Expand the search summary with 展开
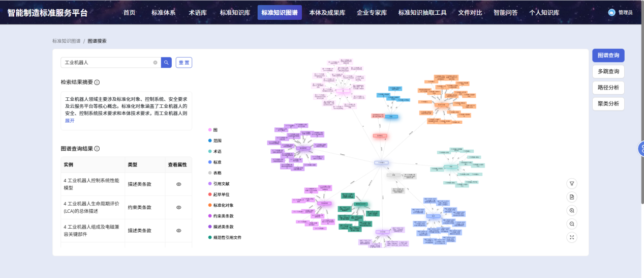644x278 pixels. [x=70, y=121]
